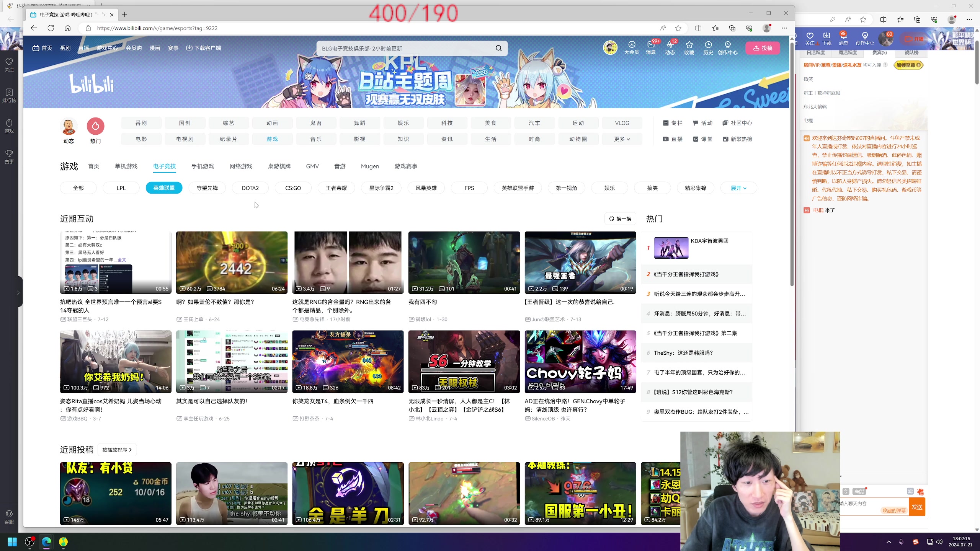Open the 收藏 favorites star icon

click(x=689, y=48)
